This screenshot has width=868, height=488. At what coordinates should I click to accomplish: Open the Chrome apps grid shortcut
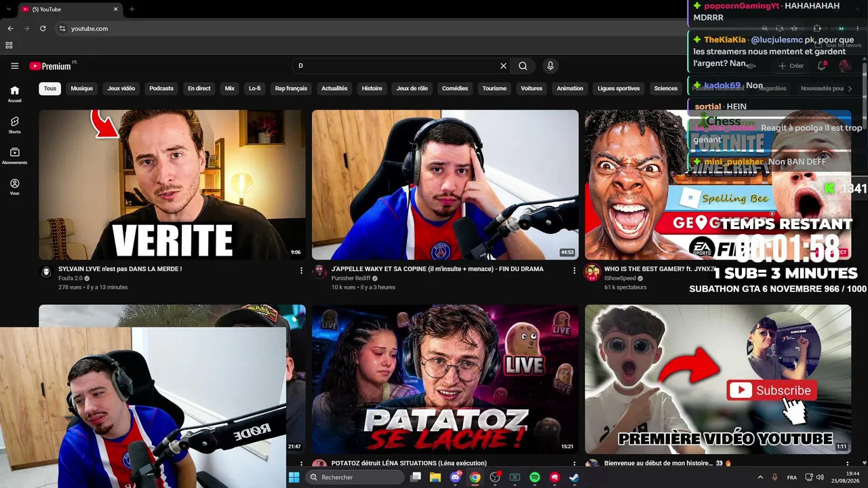coord(9,45)
